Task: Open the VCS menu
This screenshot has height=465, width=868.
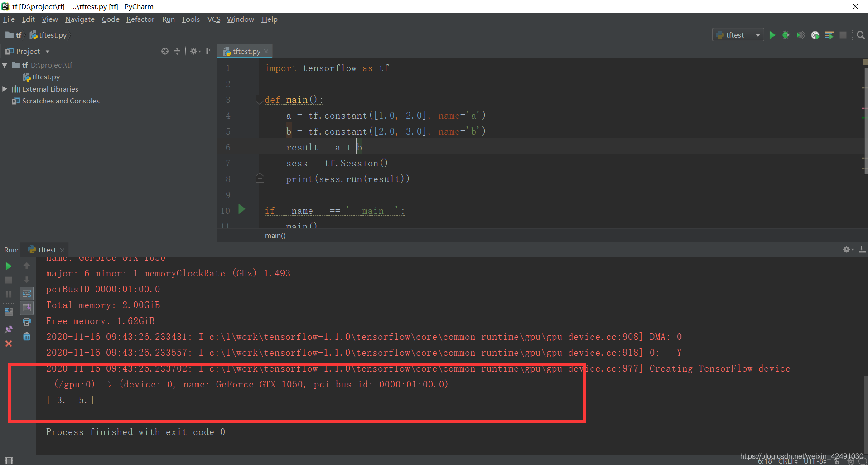Action: 214,19
